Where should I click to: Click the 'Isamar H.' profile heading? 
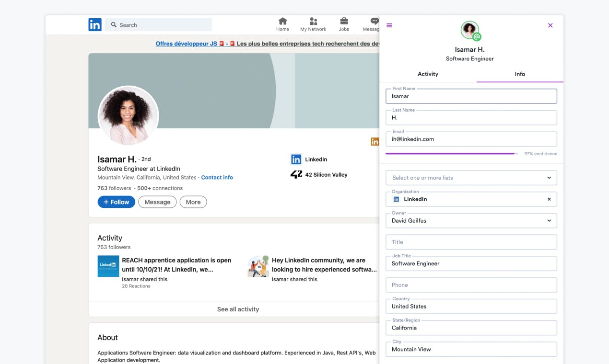point(117,159)
